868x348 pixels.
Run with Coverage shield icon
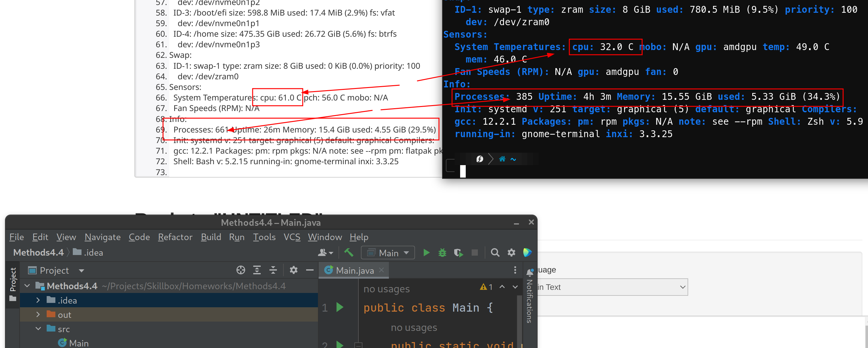[x=458, y=253]
